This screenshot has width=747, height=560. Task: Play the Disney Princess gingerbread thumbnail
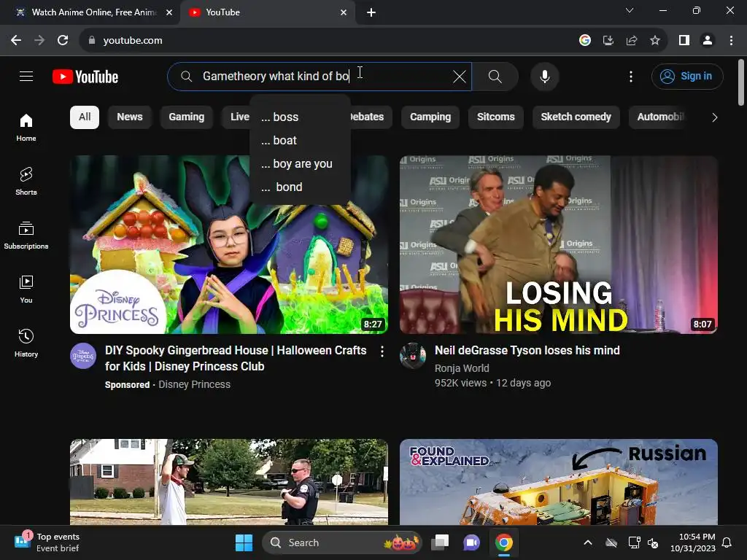(x=229, y=245)
